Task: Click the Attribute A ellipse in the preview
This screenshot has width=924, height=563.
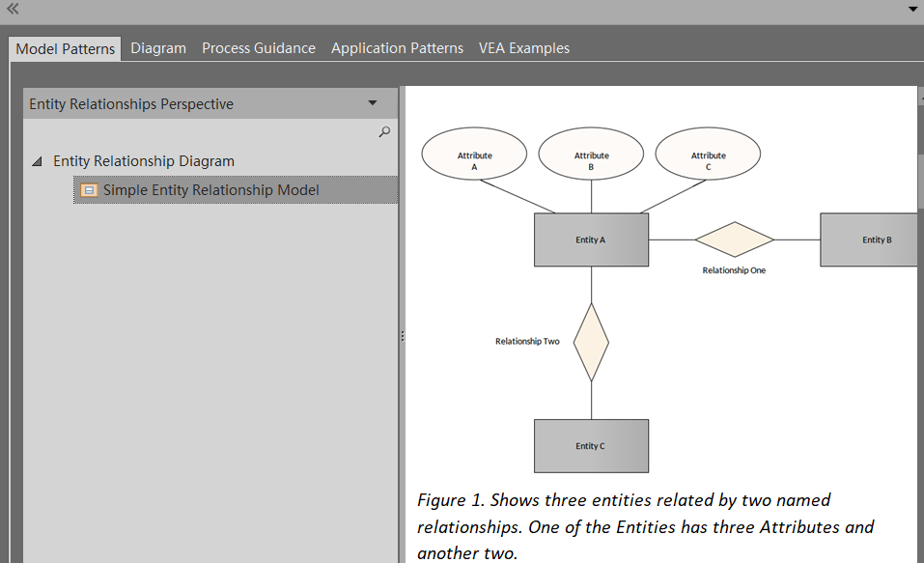Action: click(x=473, y=152)
